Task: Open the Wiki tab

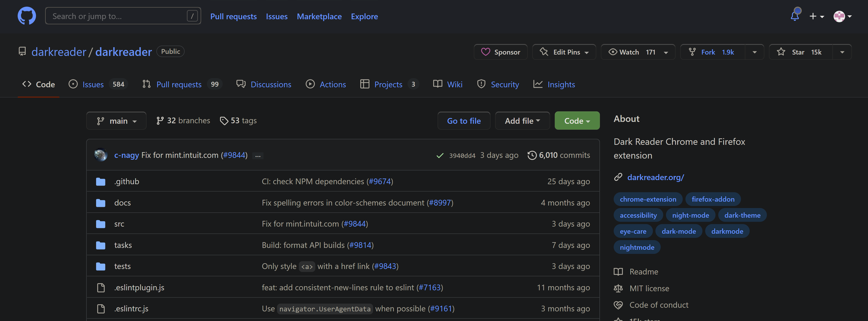Action: [448, 84]
